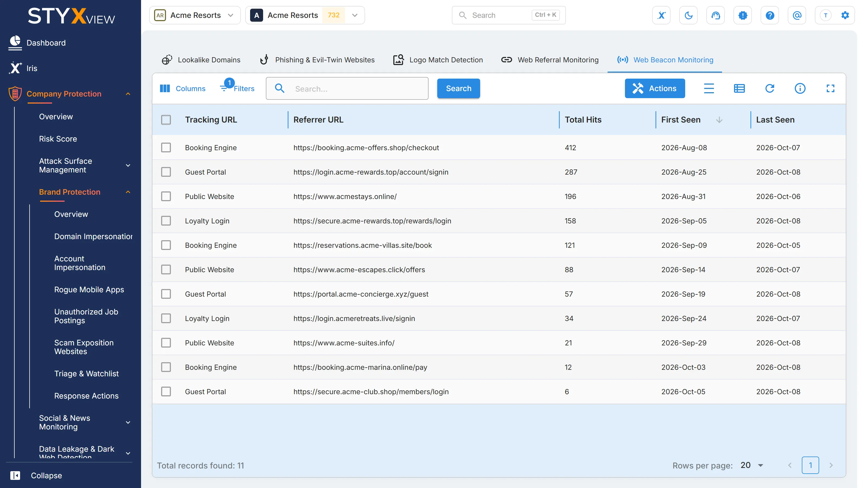Image resolution: width=868 pixels, height=488 pixels.
Task: Open the Acme Resorts 732 dropdown
Action: (305, 15)
